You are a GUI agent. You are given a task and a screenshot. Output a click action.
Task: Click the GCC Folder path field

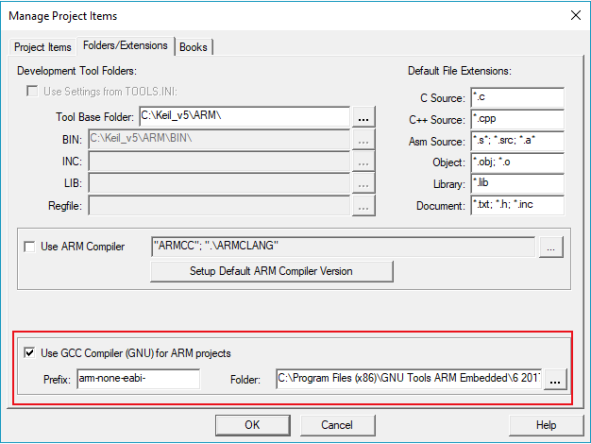409,378
